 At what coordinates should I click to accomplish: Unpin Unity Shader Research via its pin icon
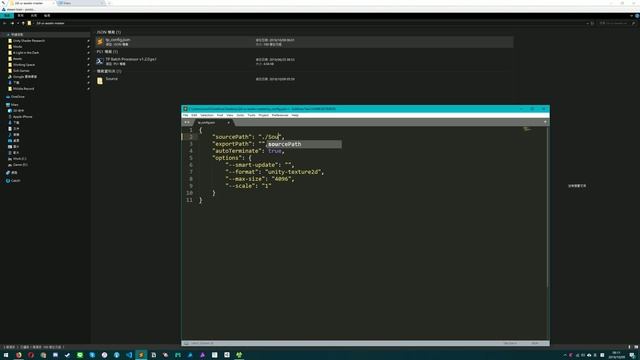88,41
